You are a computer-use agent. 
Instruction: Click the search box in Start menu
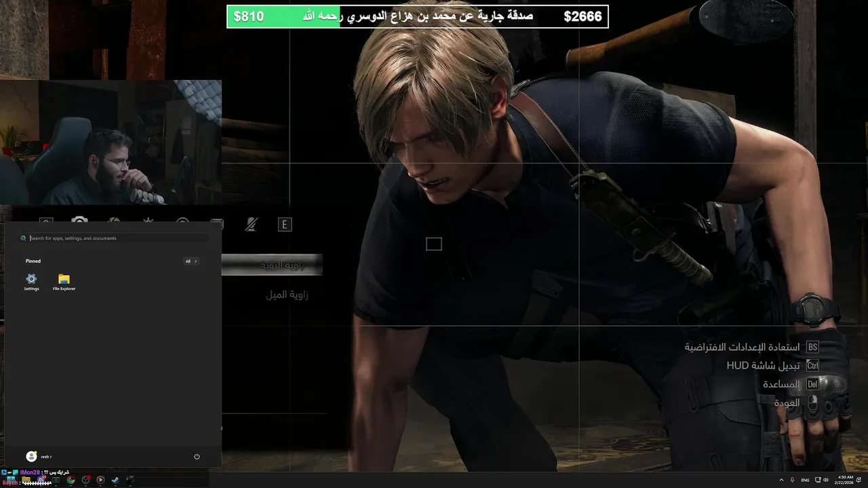pos(114,238)
